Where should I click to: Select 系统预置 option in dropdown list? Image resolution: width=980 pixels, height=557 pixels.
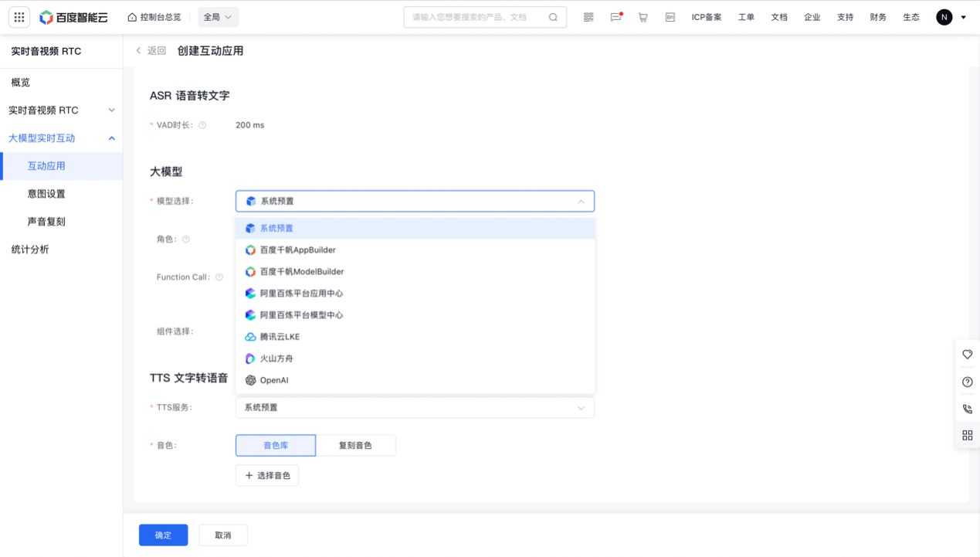click(x=415, y=229)
